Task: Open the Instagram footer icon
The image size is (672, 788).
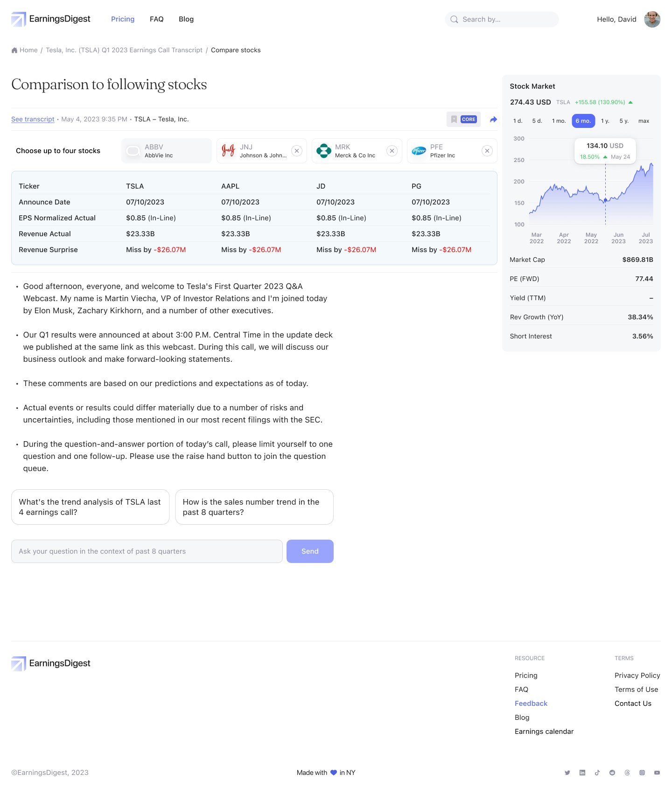Action: coord(642,773)
